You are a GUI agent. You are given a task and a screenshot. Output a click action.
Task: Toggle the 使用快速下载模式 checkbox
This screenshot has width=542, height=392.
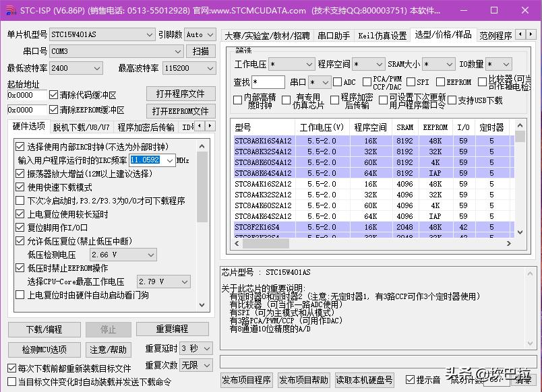pos(18,187)
